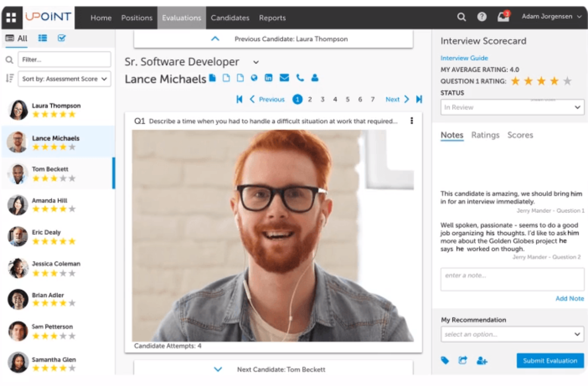This screenshot has height=392, width=588.
Task: Toggle compact list view in sidebar
Action: [x=43, y=38]
